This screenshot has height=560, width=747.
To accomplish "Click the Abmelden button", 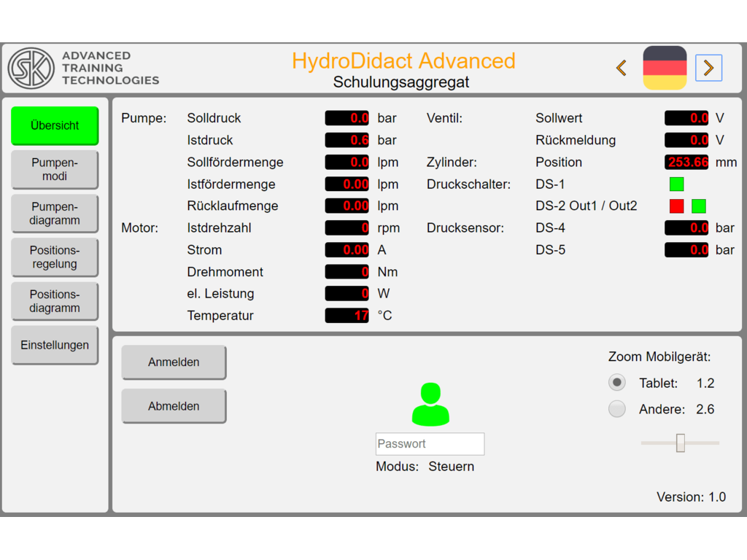I will (x=174, y=406).
